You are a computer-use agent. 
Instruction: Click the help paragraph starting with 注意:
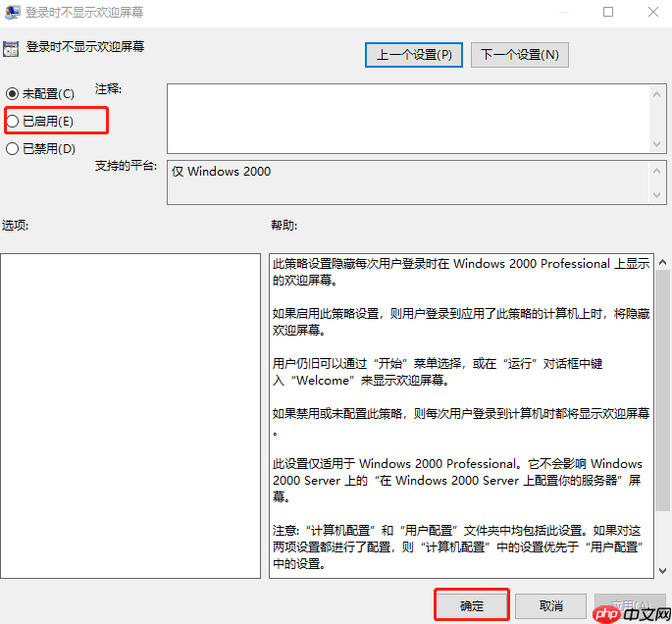458,547
